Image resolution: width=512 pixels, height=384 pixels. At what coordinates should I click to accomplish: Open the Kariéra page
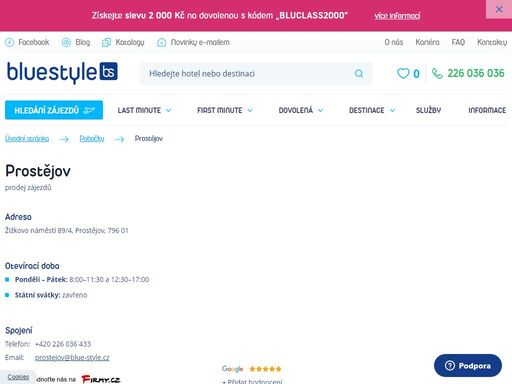tap(427, 42)
